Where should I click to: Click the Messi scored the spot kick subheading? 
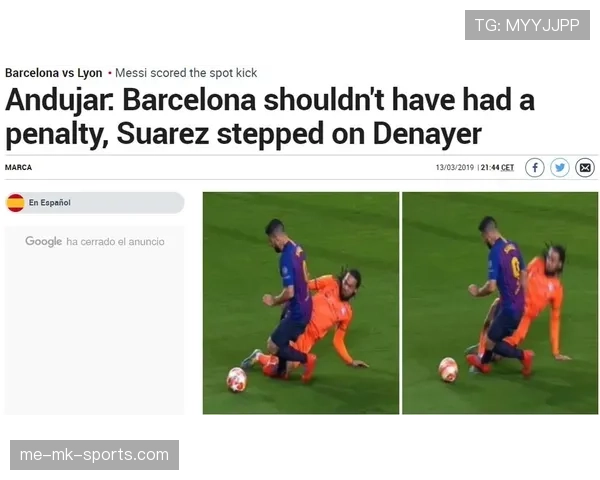[x=186, y=73]
